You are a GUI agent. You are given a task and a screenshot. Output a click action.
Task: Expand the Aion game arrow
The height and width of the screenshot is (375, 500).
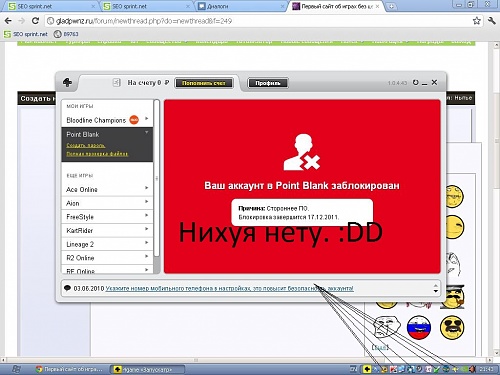[x=146, y=202]
